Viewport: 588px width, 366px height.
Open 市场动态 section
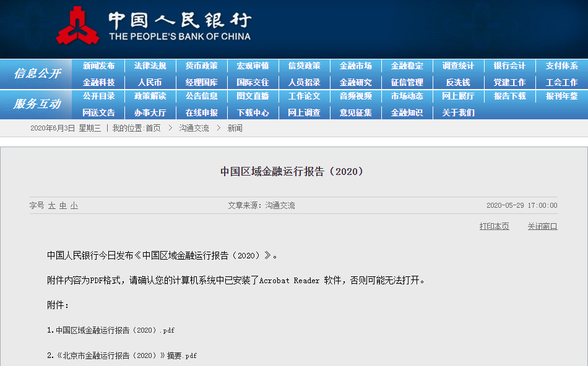(407, 96)
